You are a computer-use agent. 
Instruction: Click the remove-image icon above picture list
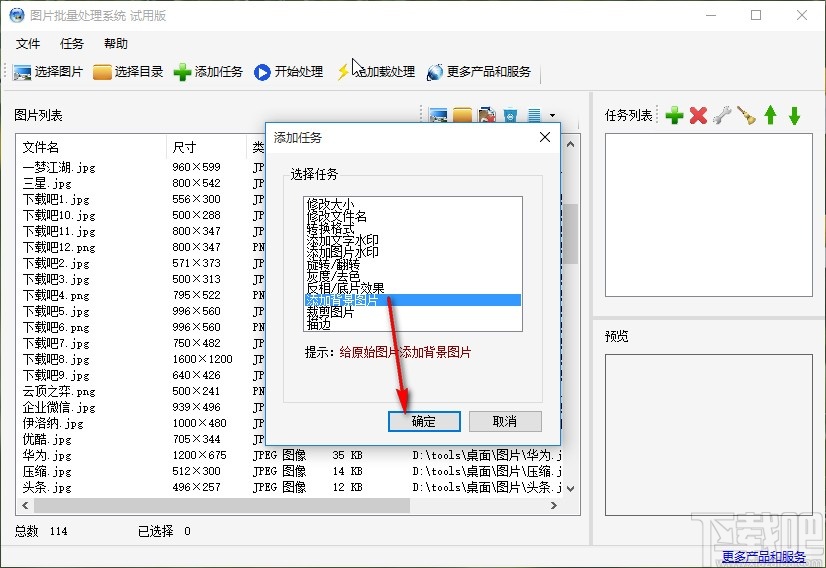(487, 115)
